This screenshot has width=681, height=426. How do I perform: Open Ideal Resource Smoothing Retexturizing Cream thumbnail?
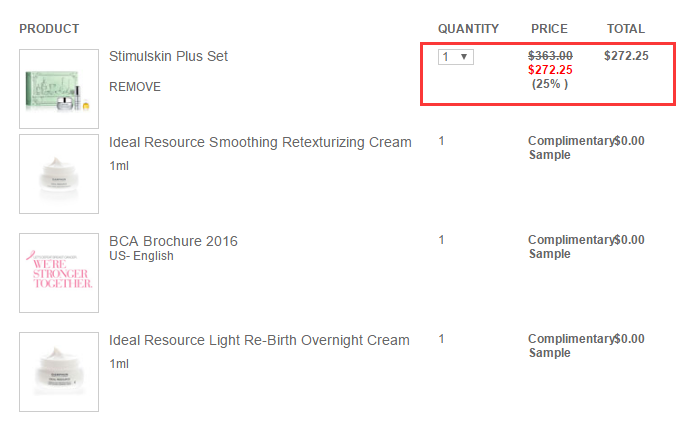pyautogui.click(x=59, y=174)
